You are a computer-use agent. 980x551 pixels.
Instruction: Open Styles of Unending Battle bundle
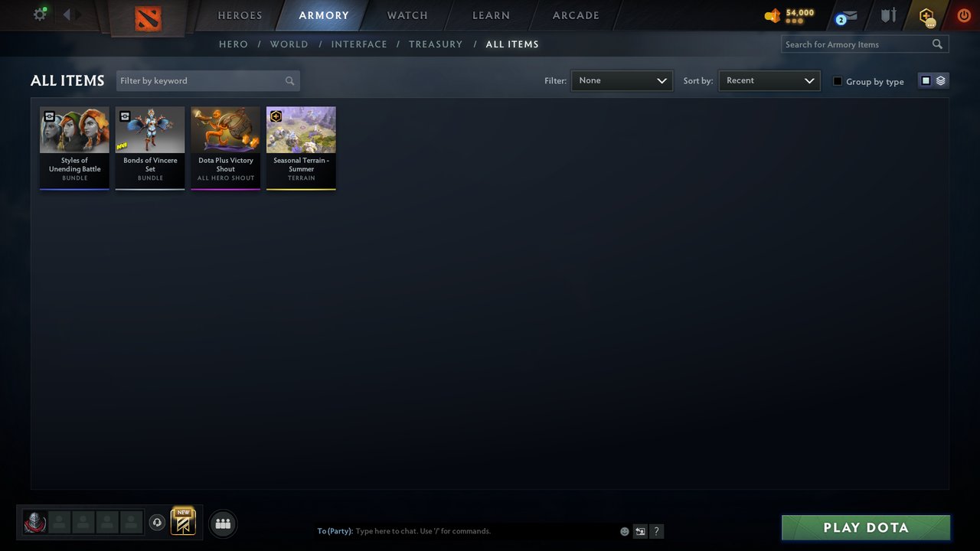pos(74,148)
